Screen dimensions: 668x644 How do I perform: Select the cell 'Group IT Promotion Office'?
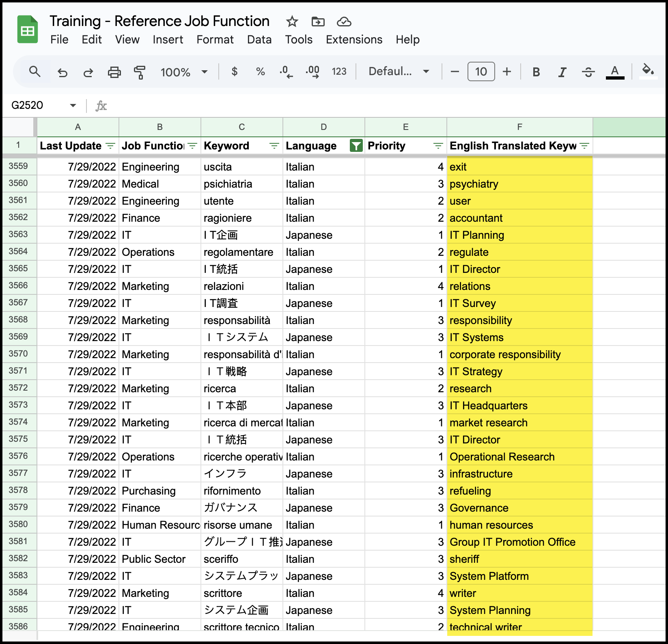(519, 542)
